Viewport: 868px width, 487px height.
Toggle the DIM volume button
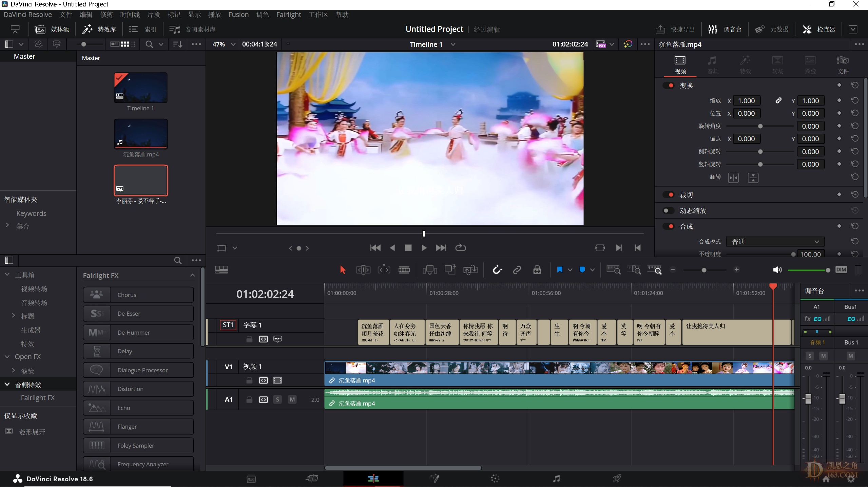click(841, 270)
